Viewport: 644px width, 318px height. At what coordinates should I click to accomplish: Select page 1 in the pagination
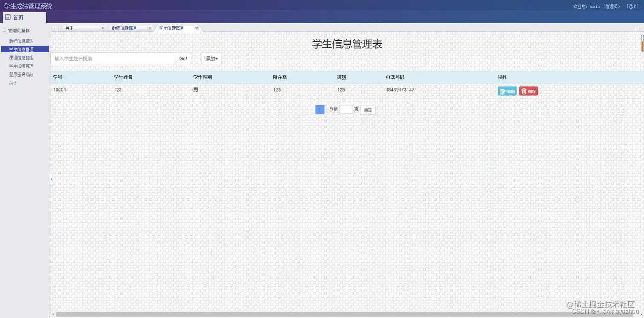(320, 110)
